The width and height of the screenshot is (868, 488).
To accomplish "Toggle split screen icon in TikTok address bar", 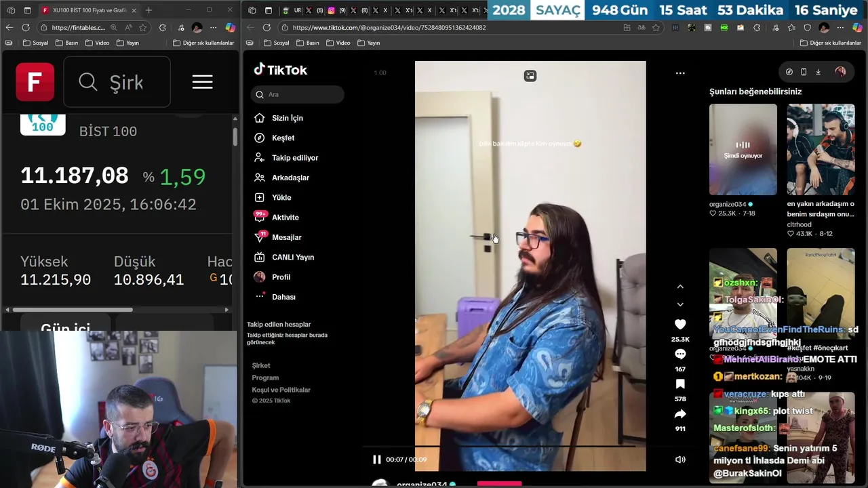I will tap(627, 28).
